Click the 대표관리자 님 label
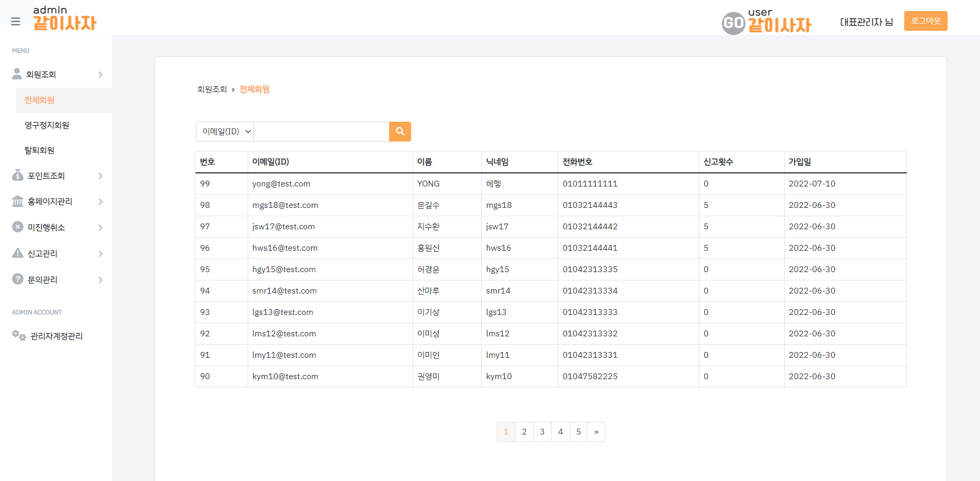 point(867,22)
